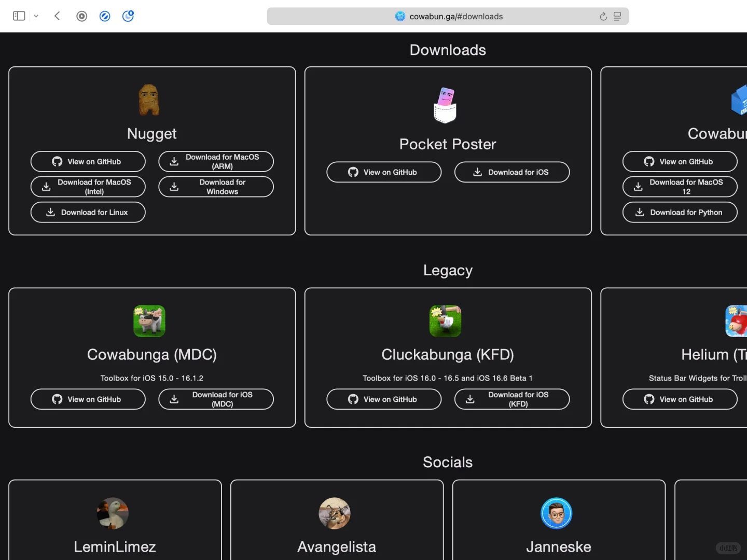Download Nugget for Linux
747x560 pixels.
(88, 212)
